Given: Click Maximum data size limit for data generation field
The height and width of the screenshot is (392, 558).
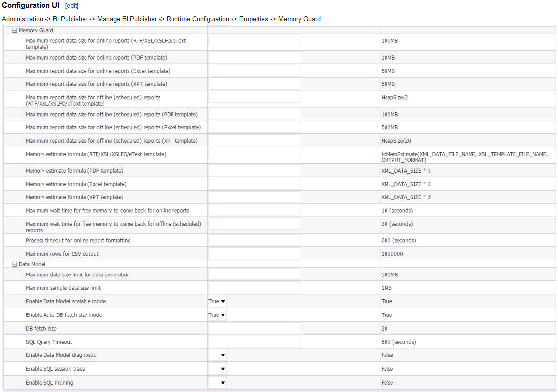Looking at the screenshot, I should [255, 274].
